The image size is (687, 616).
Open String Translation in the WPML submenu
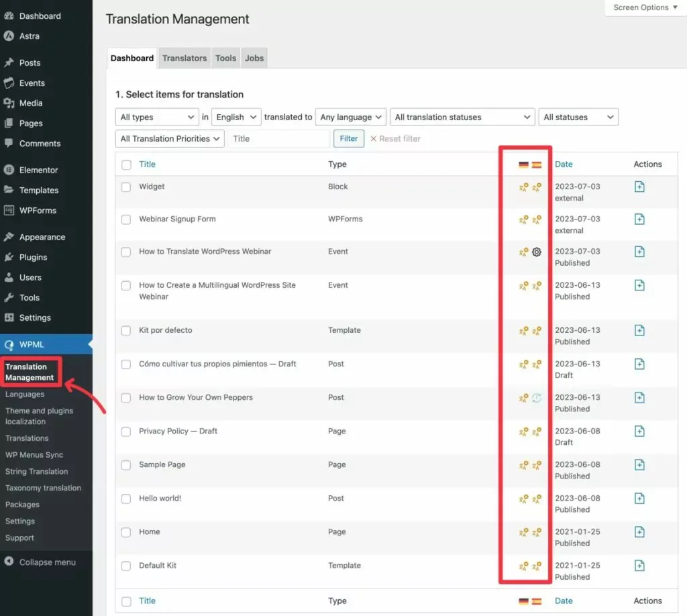click(x=36, y=472)
